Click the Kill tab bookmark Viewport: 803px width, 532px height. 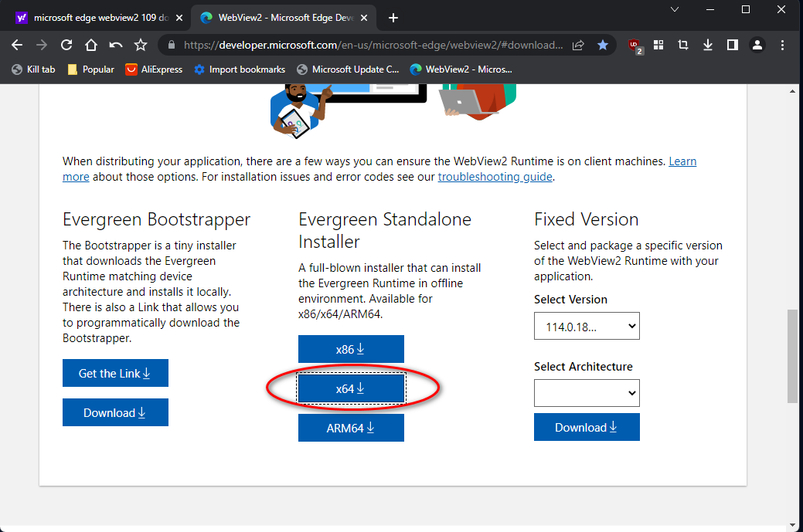[33, 69]
